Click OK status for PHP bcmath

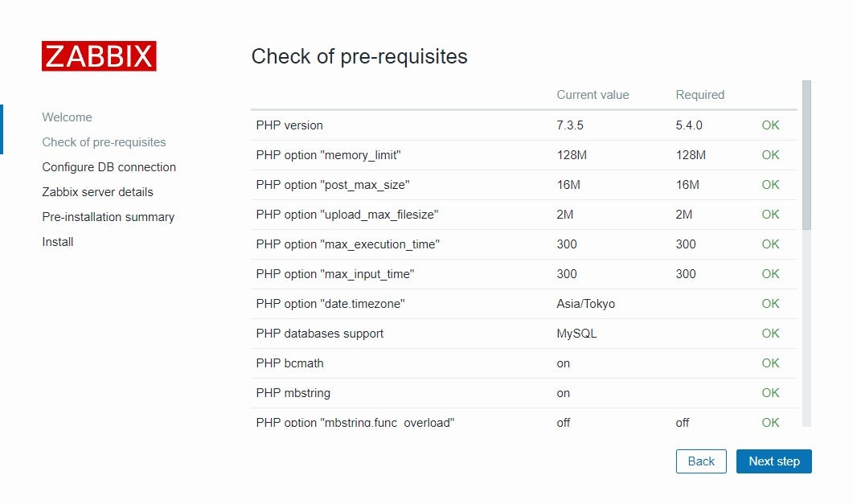770,363
